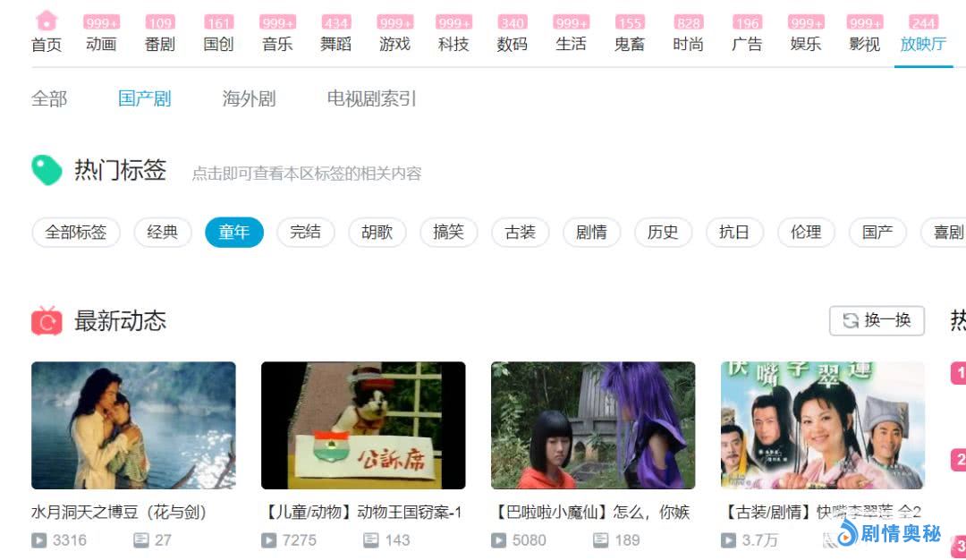Toggle the 童年 tag filter
Image resolution: width=966 pixels, height=560 pixels.
(x=234, y=233)
